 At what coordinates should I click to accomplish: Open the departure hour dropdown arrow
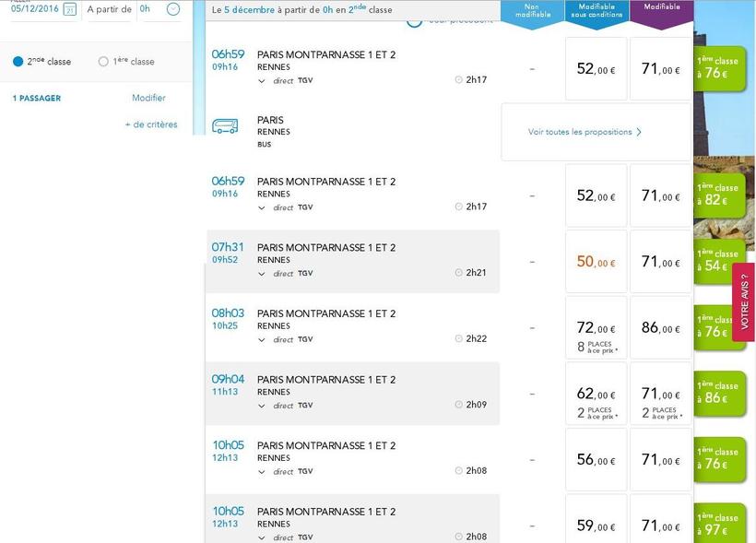(173, 9)
